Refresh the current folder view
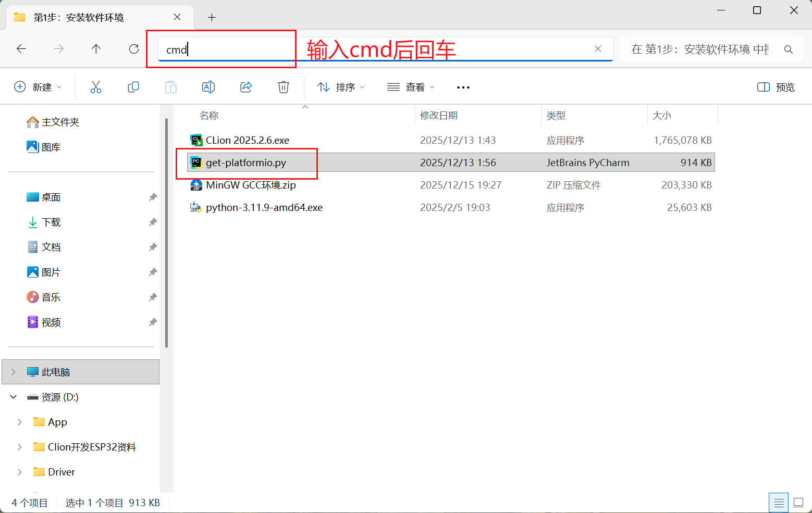This screenshot has width=812, height=513. point(134,49)
